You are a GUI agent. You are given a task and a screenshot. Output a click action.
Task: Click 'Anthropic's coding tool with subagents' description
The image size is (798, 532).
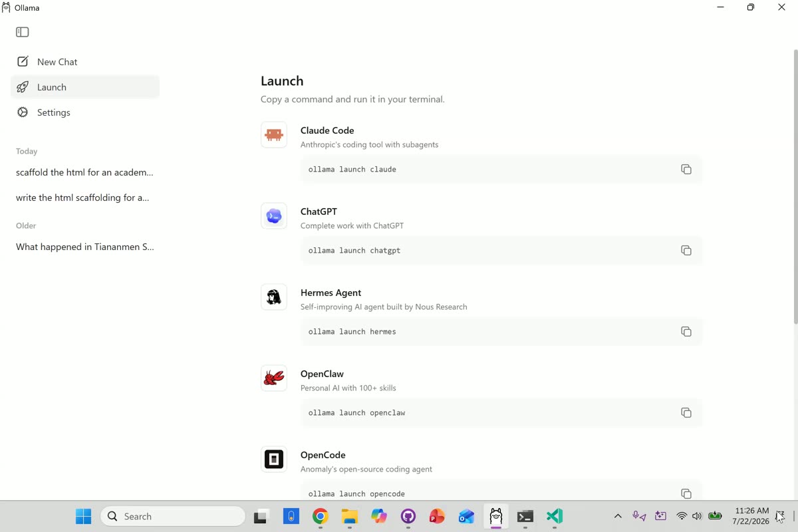tap(369, 144)
